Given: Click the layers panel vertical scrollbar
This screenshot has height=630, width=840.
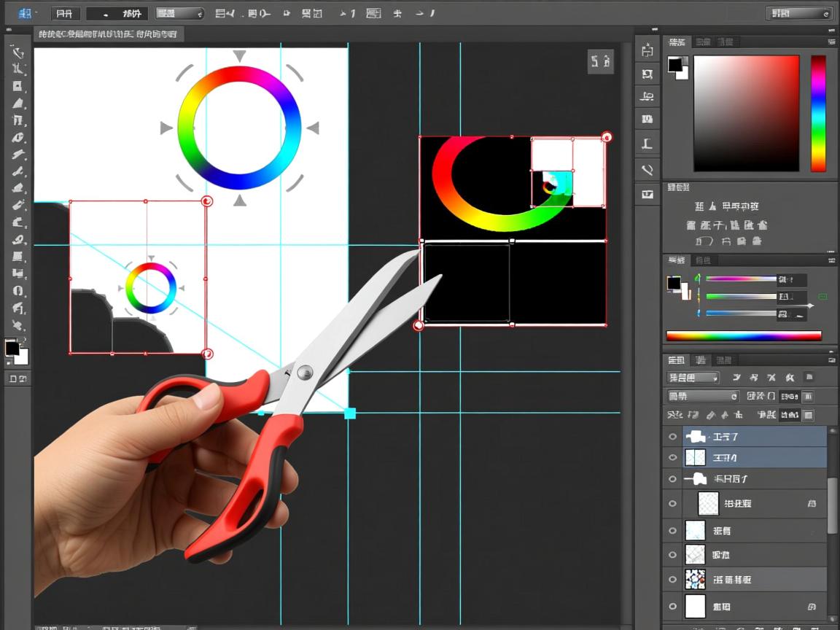Looking at the screenshot, I should (x=833, y=503).
